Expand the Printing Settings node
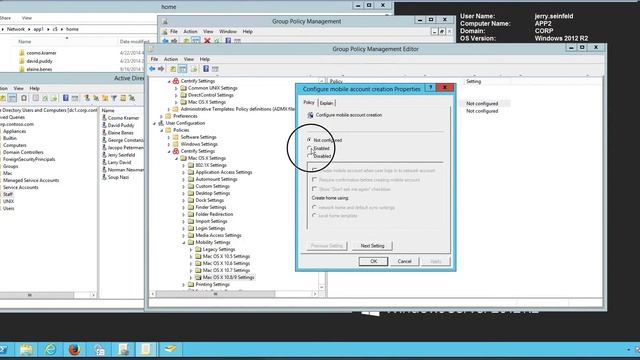Screen dimensions: 640x360 [x=184, y=284]
